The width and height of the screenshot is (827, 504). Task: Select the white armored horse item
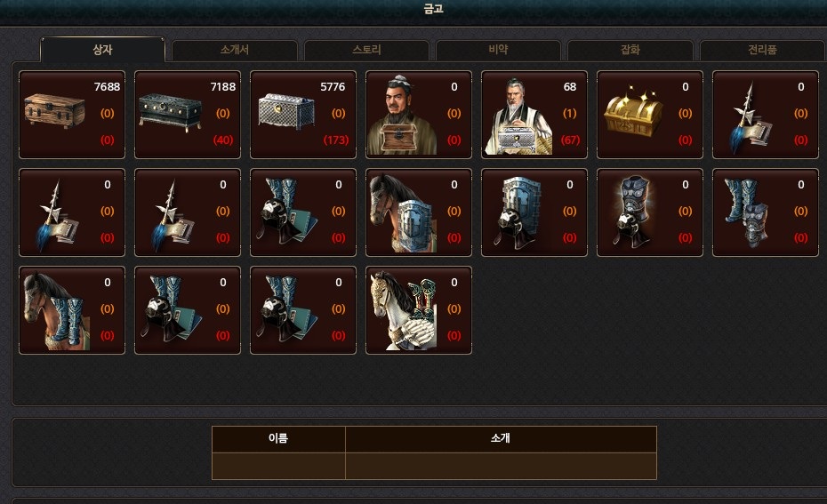pyautogui.click(x=418, y=310)
